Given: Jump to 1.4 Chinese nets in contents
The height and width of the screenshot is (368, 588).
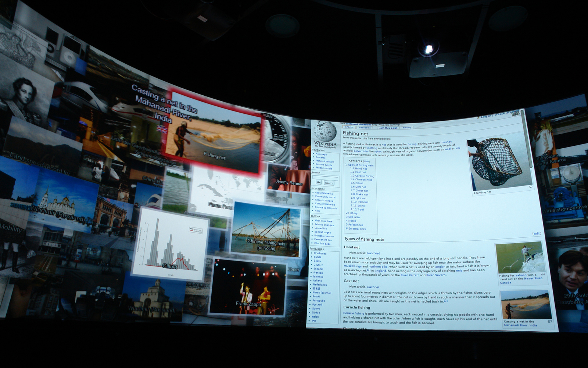Looking at the screenshot, I should point(361,180).
